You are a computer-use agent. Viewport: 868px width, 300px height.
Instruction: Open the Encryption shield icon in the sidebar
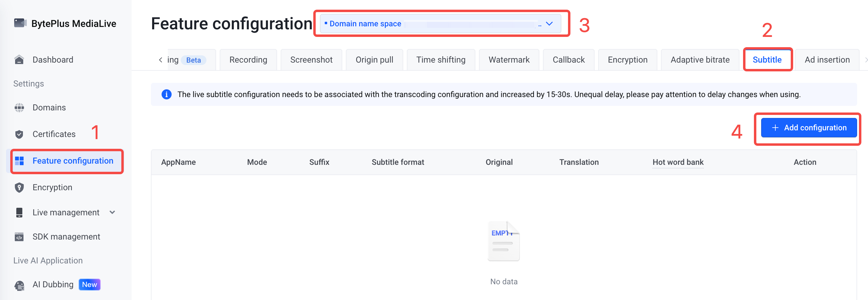19,187
